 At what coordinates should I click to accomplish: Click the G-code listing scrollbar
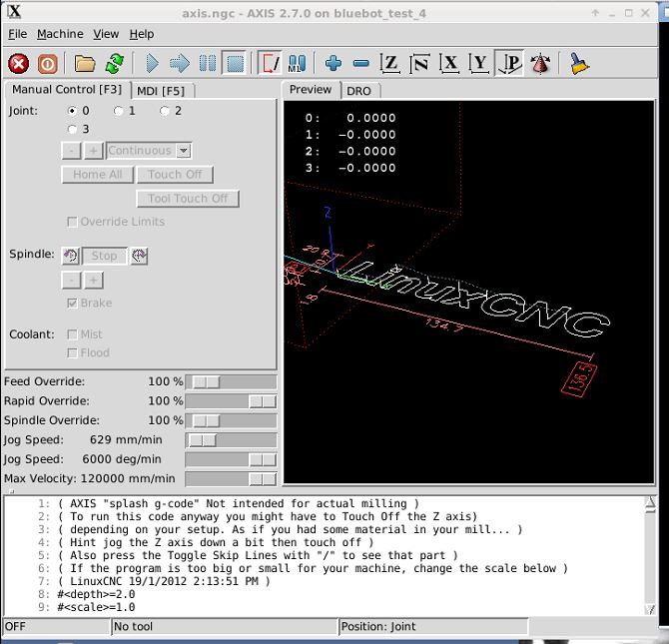coord(650,555)
